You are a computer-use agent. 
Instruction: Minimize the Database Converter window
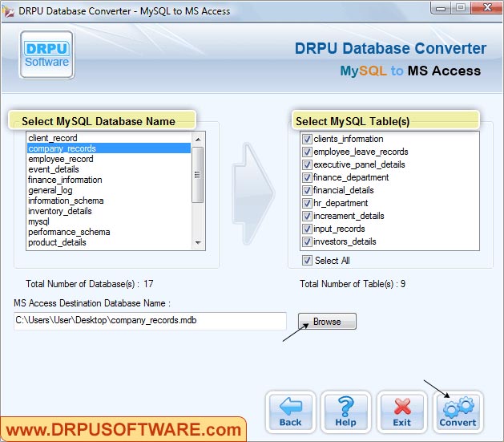click(441, 8)
